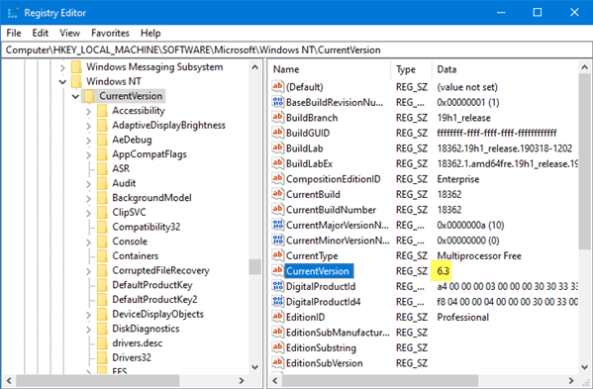Select the Containers tree key
The width and height of the screenshot is (593, 389).
pos(135,256)
